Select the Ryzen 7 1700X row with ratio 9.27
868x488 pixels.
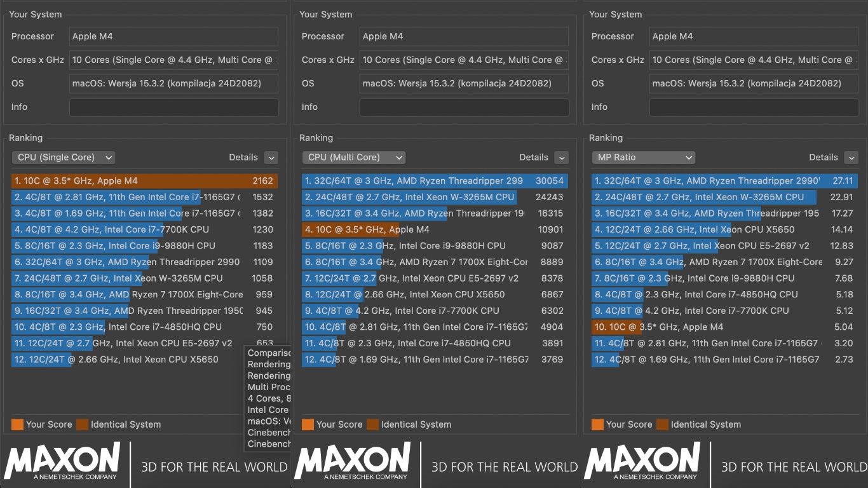[x=724, y=262]
